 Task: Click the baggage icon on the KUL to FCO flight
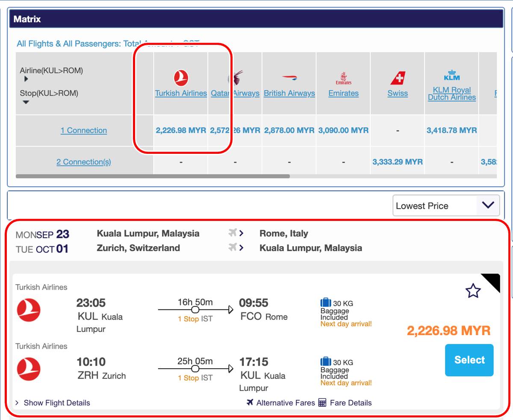coord(326,303)
